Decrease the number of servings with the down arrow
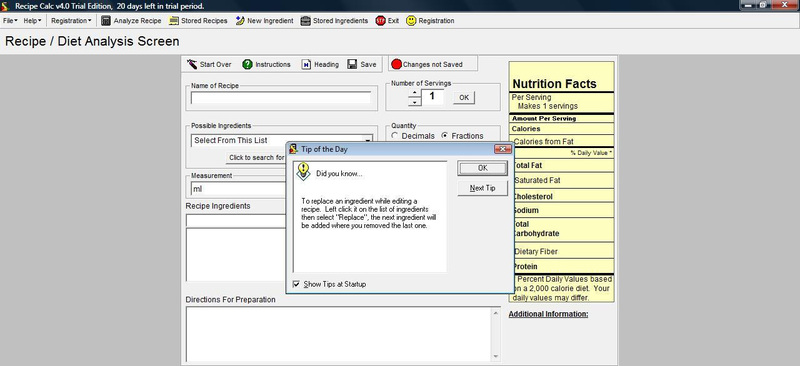Image resolution: width=800 pixels, height=366 pixels. pyautogui.click(x=415, y=102)
